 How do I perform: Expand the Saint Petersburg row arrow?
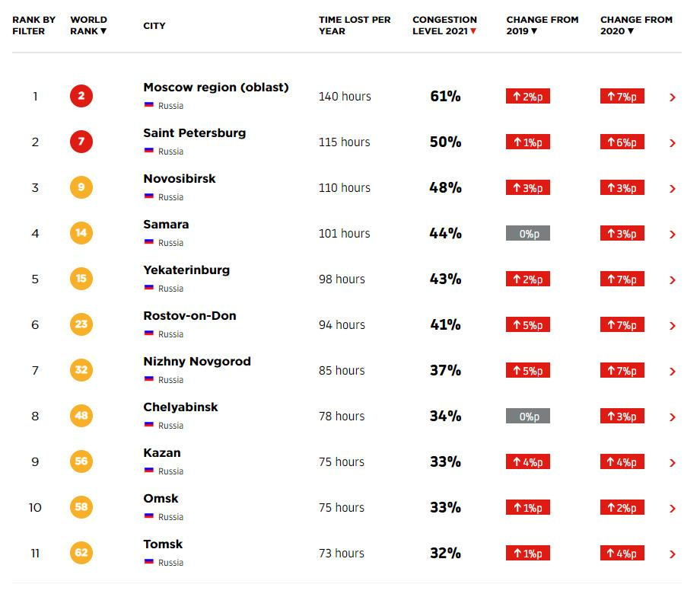(x=673, y=143)
